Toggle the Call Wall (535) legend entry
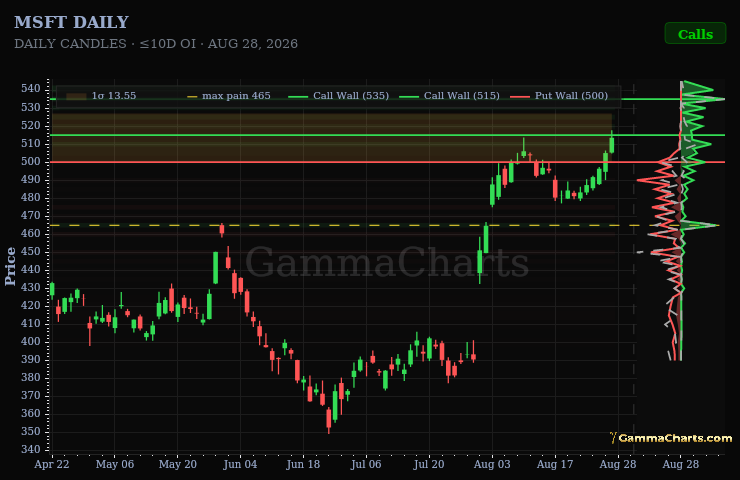The image size is (740, 480). pyautogui.click(x=338, y=96)
